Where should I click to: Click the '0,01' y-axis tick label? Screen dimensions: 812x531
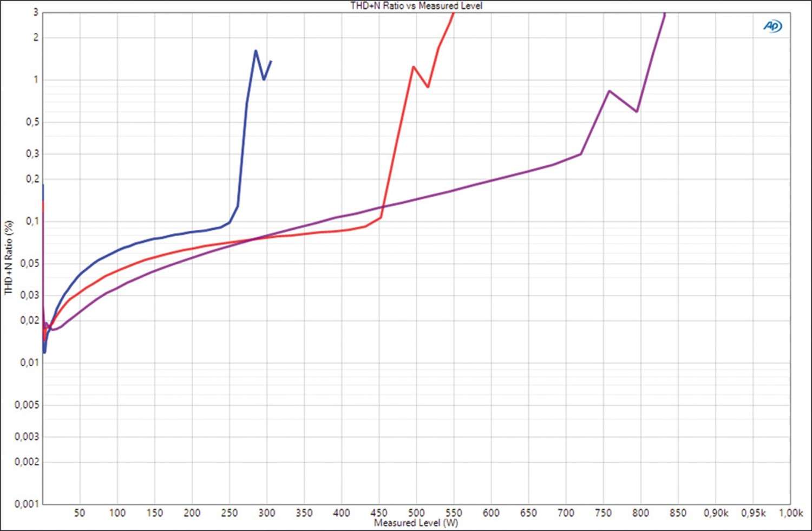point(30,362)
